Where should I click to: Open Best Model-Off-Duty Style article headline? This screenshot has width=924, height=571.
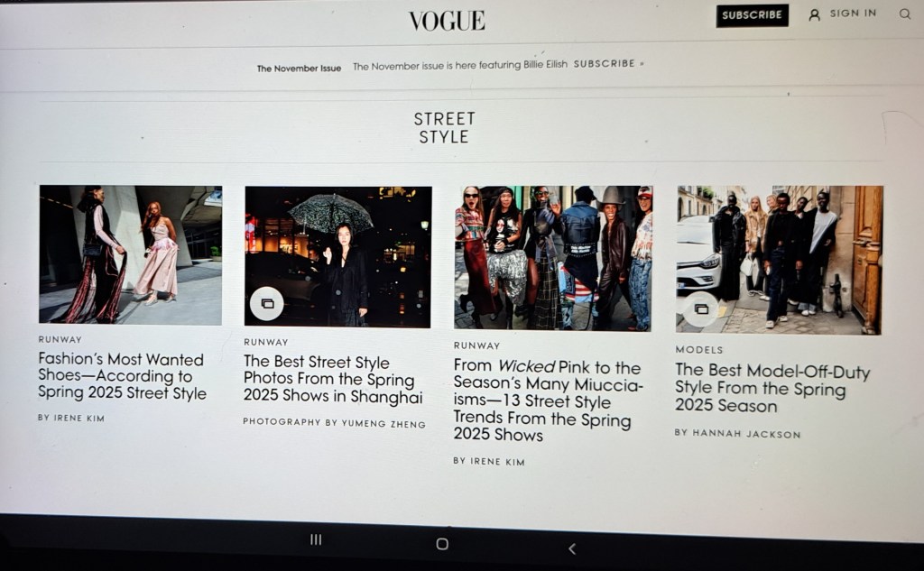coord(772,388)
